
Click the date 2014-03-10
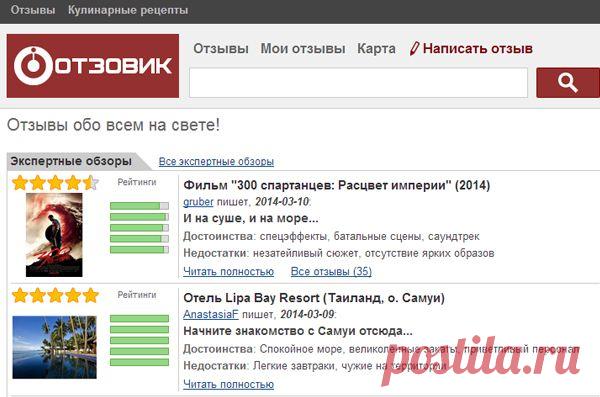point(282,202)
